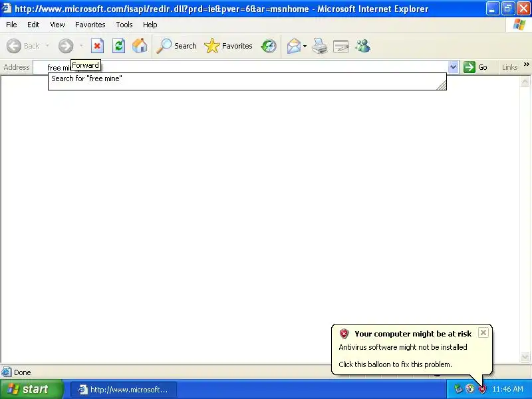The width and height of the screenshot is (532, 399).
Task: Stop loading with the red X icon
Action: [x=97, y=46]
